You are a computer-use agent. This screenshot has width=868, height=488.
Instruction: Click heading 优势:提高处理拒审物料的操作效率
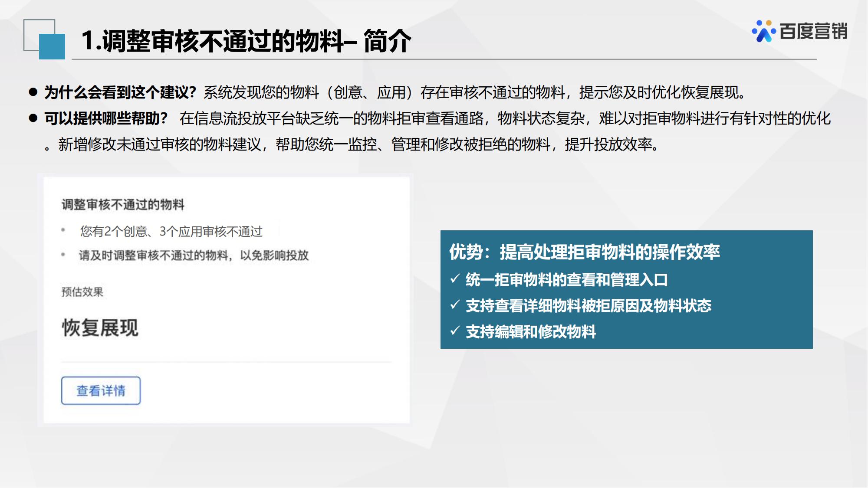(x=585, y=252)
